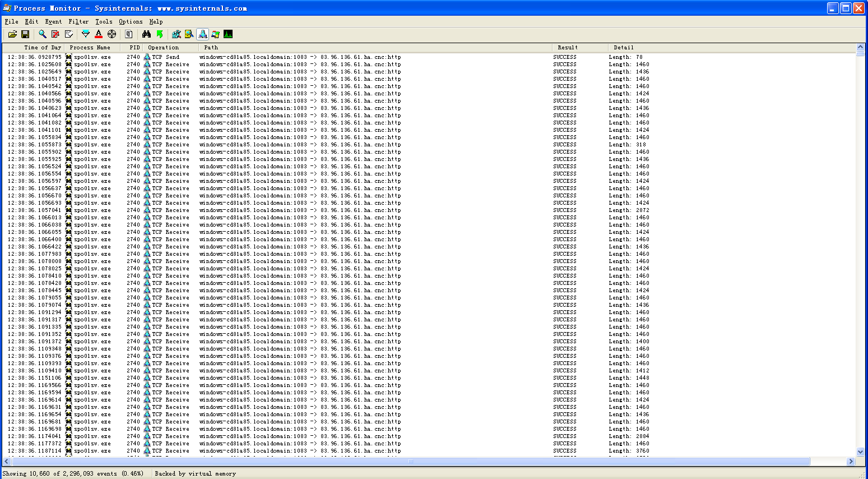This screenshot has height=479, width=868.
Task: Click the Backed by virtual memory status text
Action: [196, 473]
